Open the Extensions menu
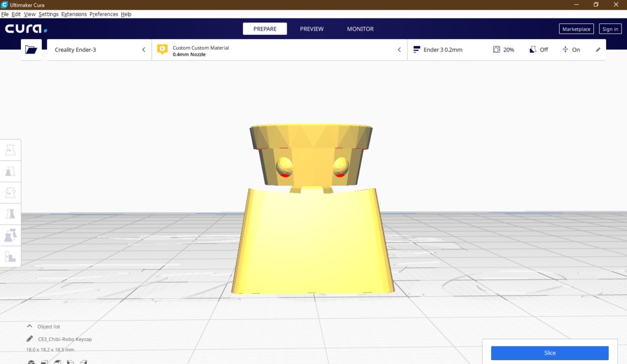Viewport: 627px width, 364px height. tap(74, 14)
